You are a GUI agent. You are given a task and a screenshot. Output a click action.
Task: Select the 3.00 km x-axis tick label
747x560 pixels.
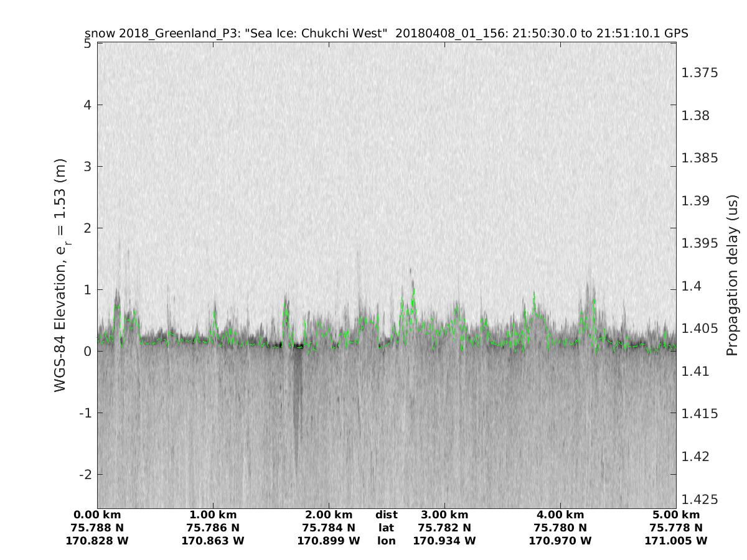click(444, 515)
